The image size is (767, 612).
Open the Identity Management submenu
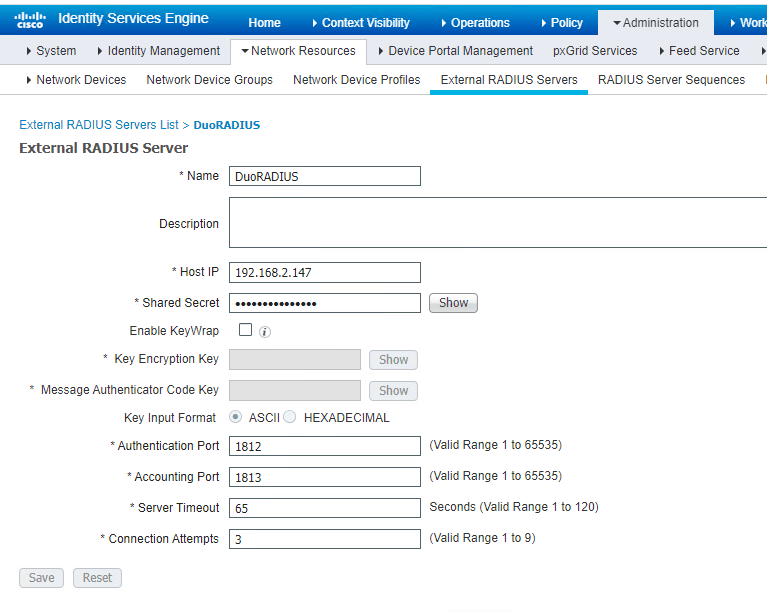[x=158, y=51]
